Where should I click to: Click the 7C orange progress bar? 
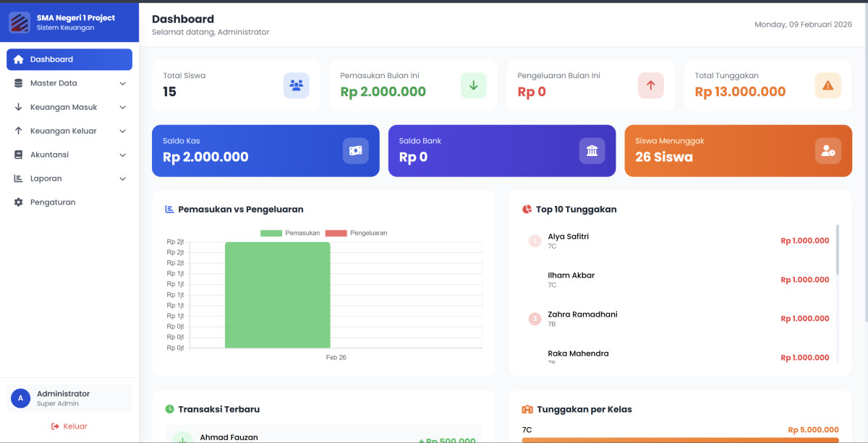click(680, 439)
